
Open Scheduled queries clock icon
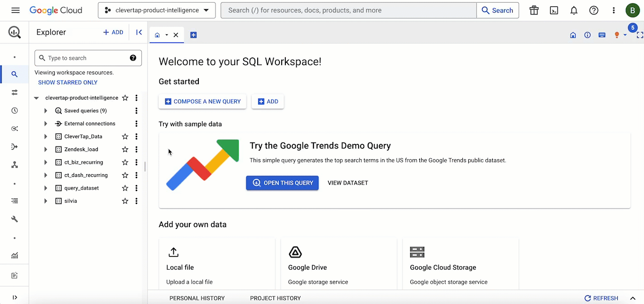click(14, 110)
